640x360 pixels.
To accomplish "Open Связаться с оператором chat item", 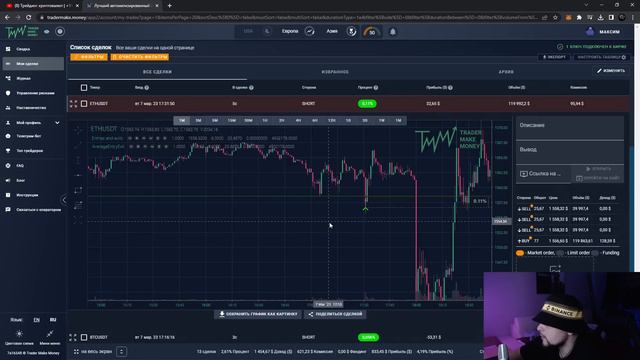I will tap(33, 210).
